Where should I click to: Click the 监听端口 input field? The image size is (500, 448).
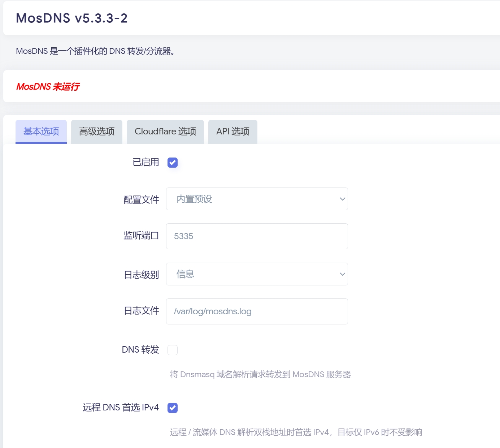(257, 236)
